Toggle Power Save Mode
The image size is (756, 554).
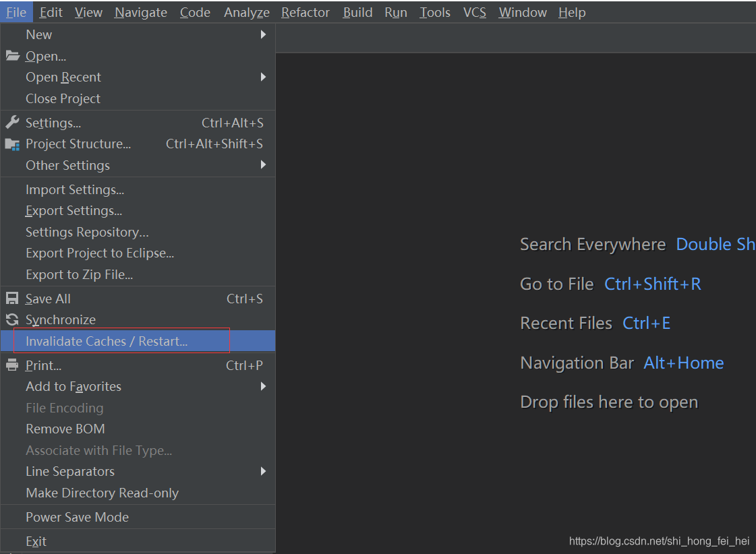point(138,517)
